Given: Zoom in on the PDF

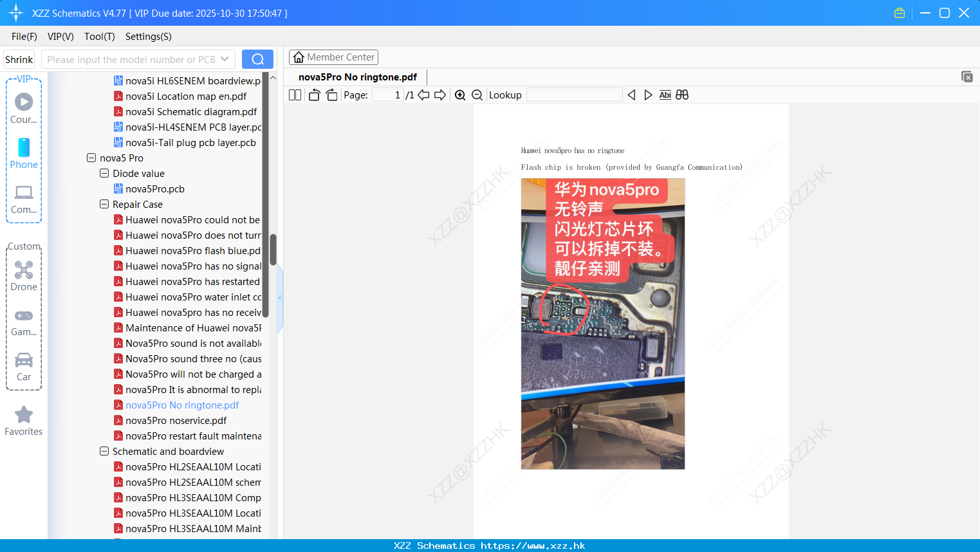Looking at the screenshot, I should click(460, 95).
